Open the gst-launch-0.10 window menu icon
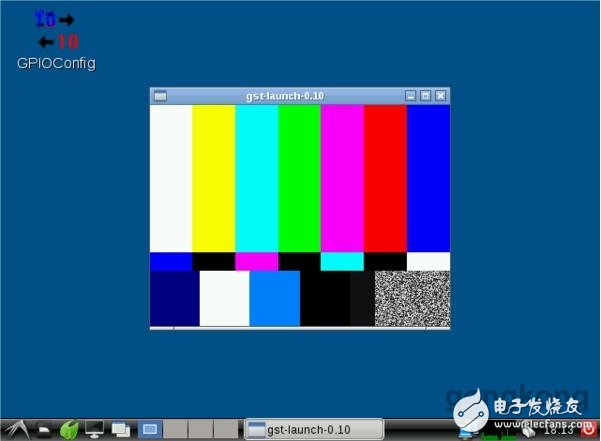This screenshot has height=441, width=601. pos(160,96)
